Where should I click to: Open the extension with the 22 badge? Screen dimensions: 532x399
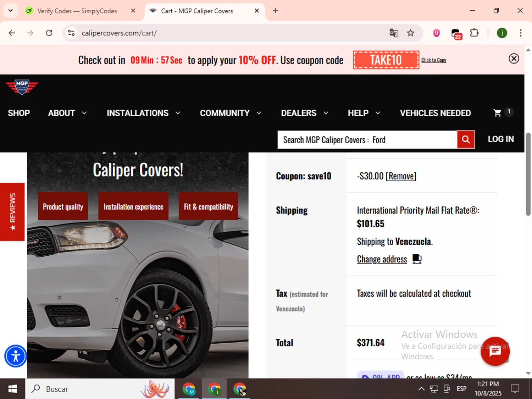[x=456, y=34]
